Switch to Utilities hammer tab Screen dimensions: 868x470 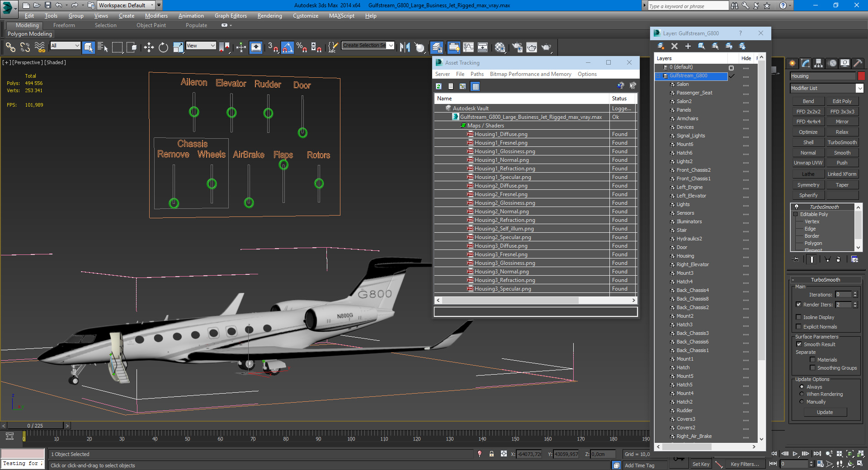[858, 63]
